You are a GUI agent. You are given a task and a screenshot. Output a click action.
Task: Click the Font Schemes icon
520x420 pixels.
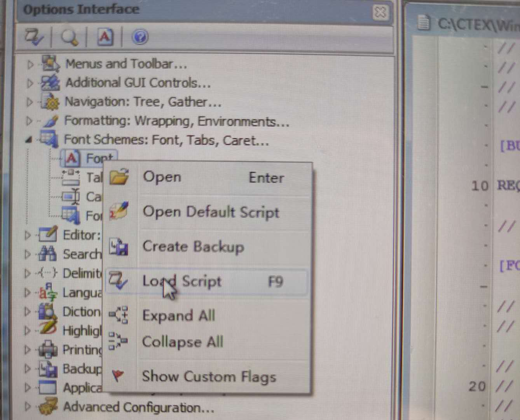49,140
